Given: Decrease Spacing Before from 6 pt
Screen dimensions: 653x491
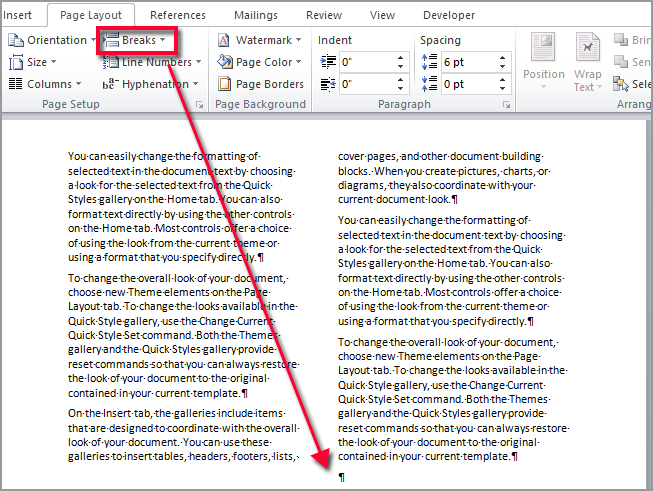Looking at the screenshot, I should pyautogui.click(x=502, y=67).
